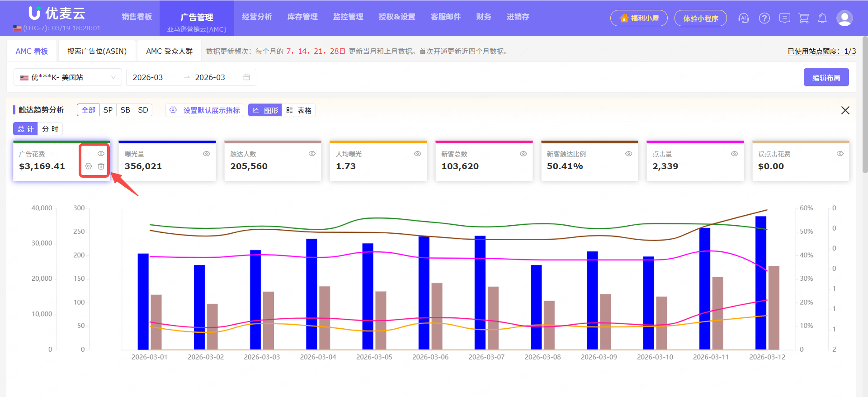
Task: Toggle visibility of 曝光量 metric
Action: 207,154
